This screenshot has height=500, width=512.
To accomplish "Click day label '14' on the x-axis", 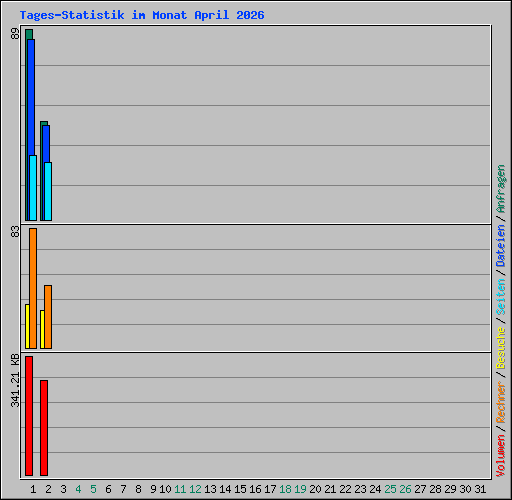I will [x=225, y=489].
